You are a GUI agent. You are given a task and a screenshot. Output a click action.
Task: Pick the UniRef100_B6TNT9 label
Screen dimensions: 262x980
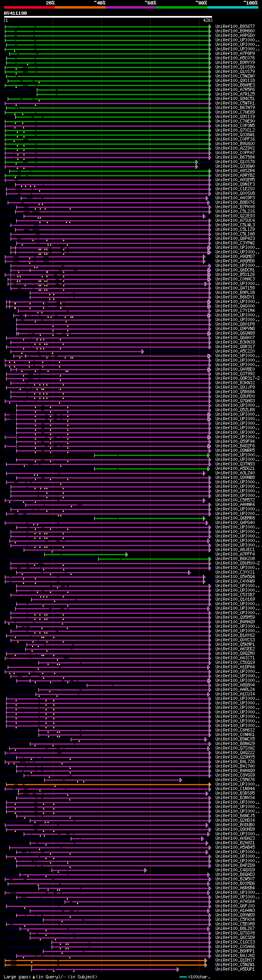pyautogui.click(x=235, y=107)
